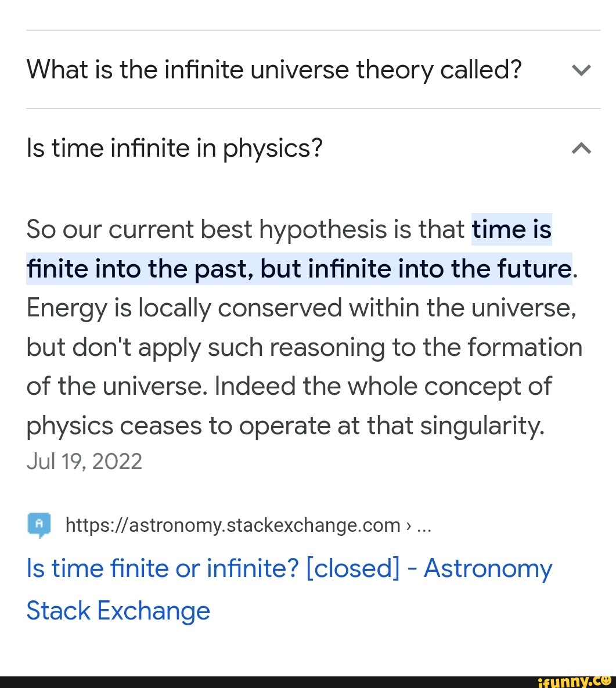
Task: Select the question about infinite universe theory
Action: coord(273,69)
